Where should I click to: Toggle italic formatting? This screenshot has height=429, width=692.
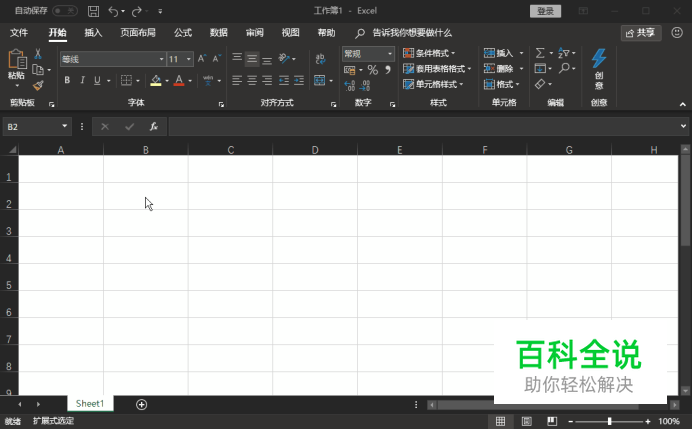click(83, 80)
